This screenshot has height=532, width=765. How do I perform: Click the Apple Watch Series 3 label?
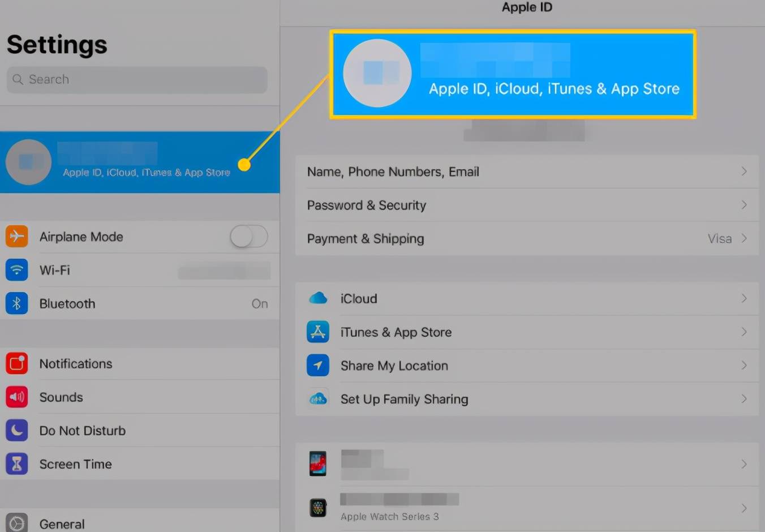point(389,516)
